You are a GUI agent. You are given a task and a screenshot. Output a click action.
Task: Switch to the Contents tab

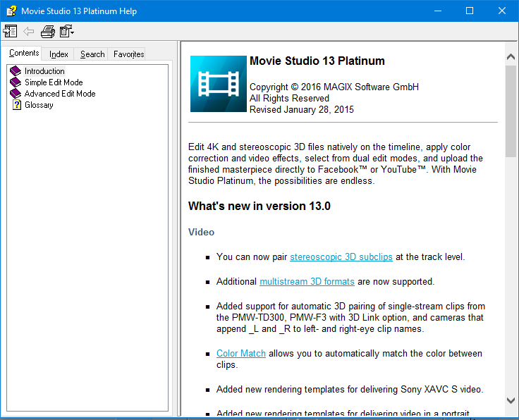pyautogui.click(x=24, y=53)
